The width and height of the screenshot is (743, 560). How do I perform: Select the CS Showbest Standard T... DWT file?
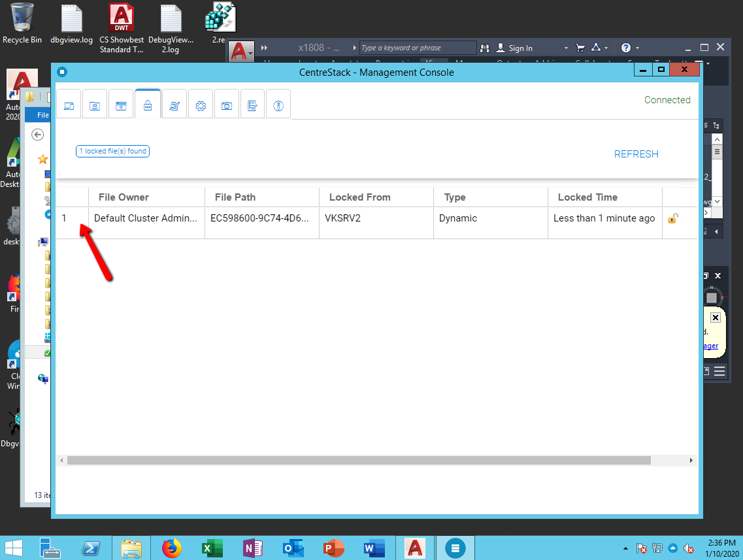(122, 29)
